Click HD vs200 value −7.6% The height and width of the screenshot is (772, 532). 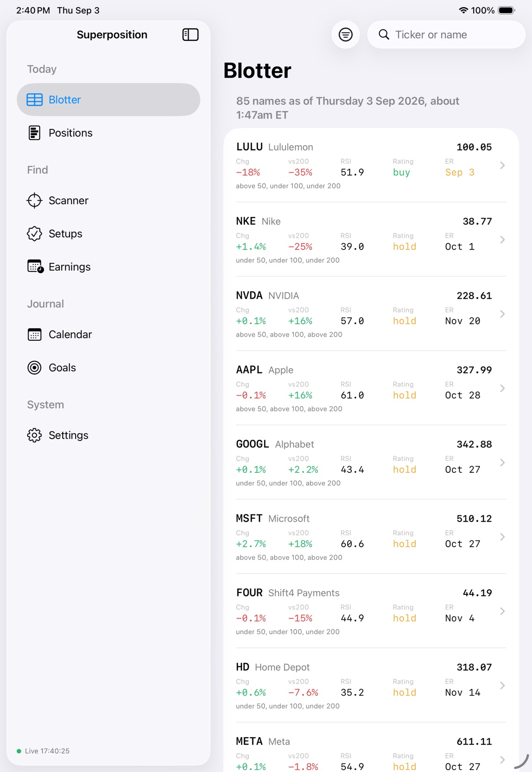[x=303, y=692]
